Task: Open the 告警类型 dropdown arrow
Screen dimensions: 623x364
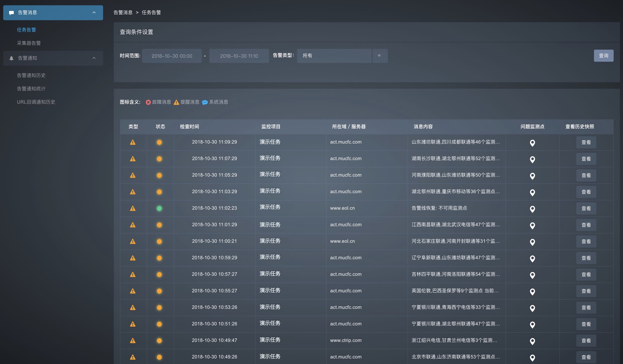Action: (379, 56)
